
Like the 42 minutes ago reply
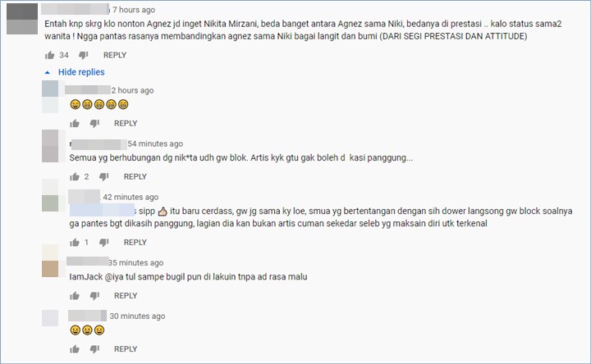click(x=75, y=243)
